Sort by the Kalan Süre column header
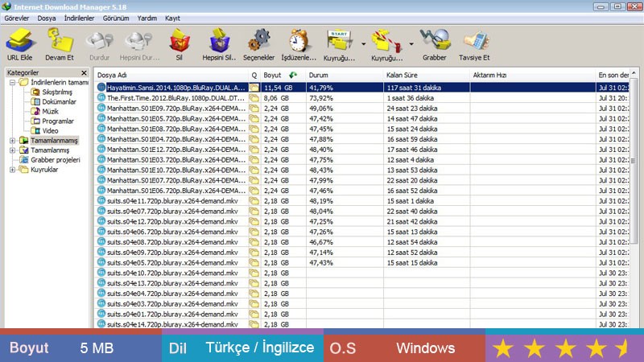644x362 pixels. coord(427,75)
